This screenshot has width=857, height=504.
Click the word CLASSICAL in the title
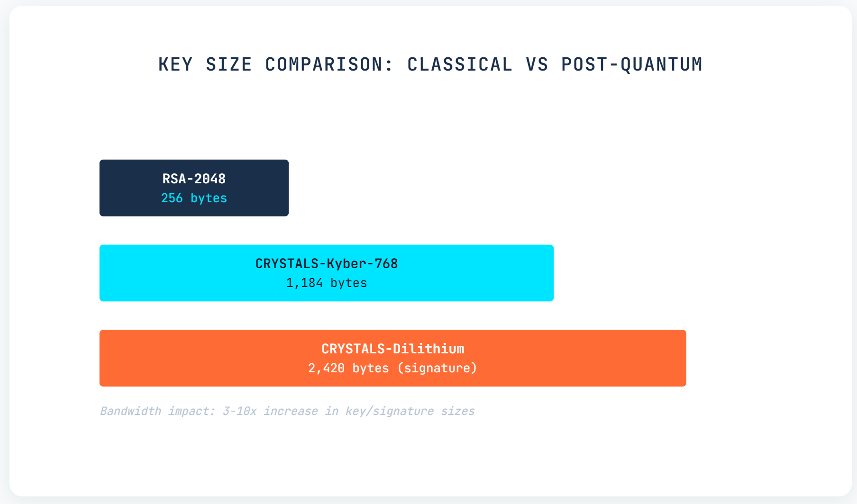(460, 64)
